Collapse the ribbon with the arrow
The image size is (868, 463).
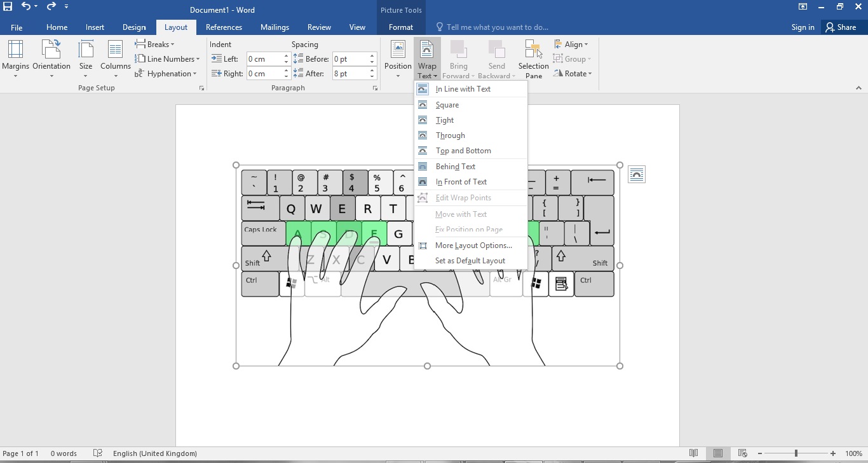coord(859,88)
